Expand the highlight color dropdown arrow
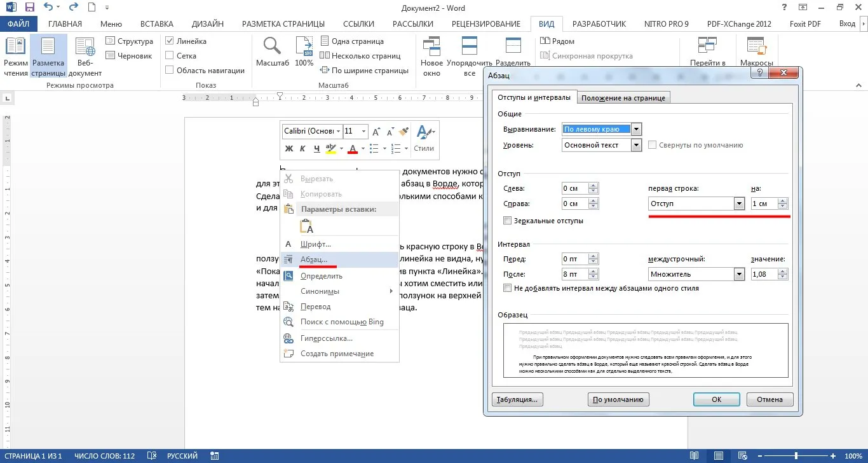Image resolution: width=868 pixels, height=463 pixels. [x=341, y=149]
